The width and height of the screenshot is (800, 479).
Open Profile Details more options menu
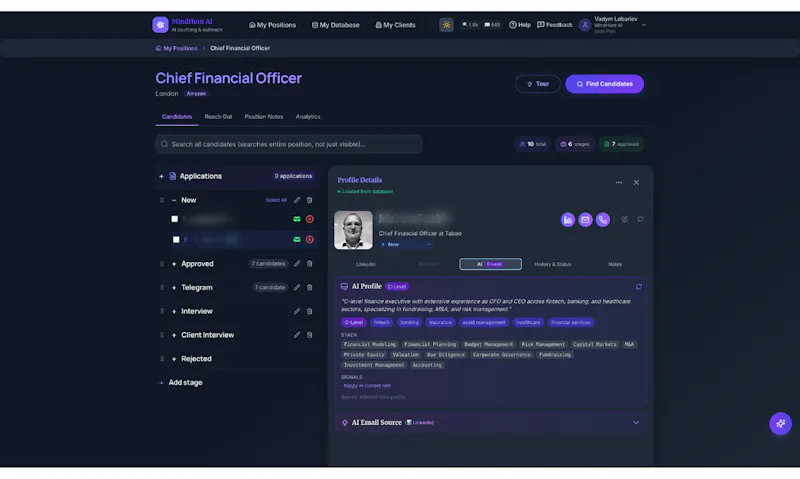click(x=619, y=183)
